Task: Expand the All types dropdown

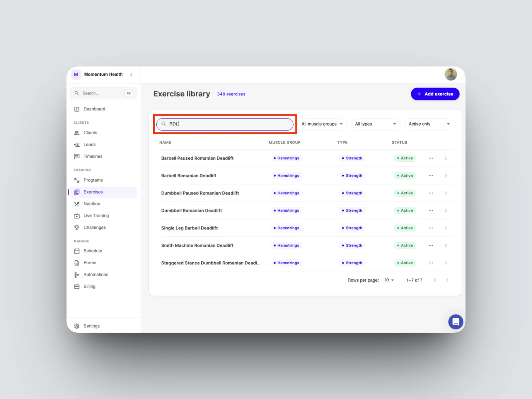Action: [375, 124]
